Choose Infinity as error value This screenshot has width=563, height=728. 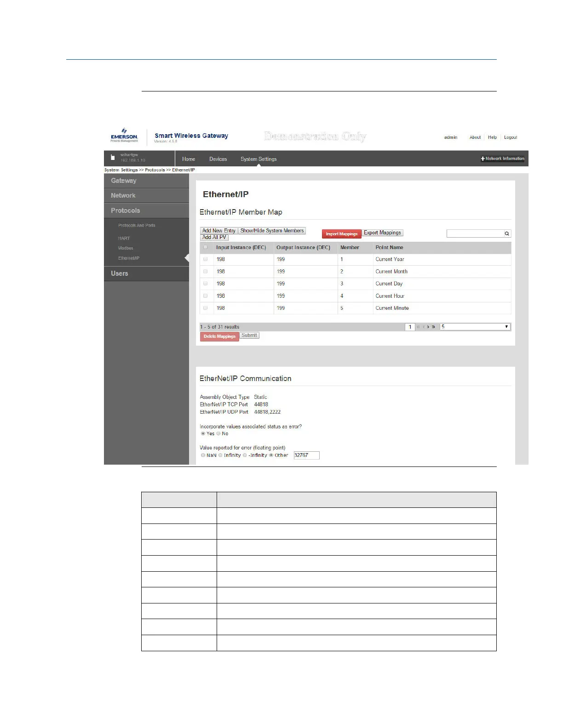[x=220, y=455]
